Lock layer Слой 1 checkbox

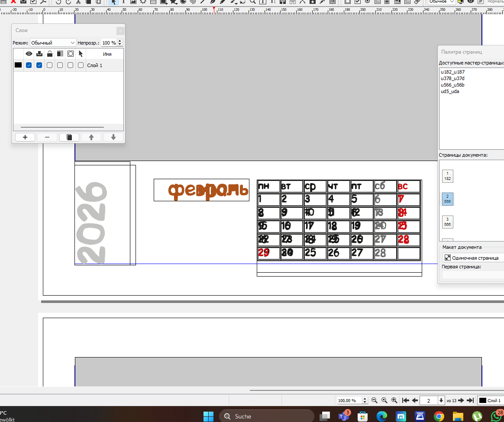(x=50, y=65)
